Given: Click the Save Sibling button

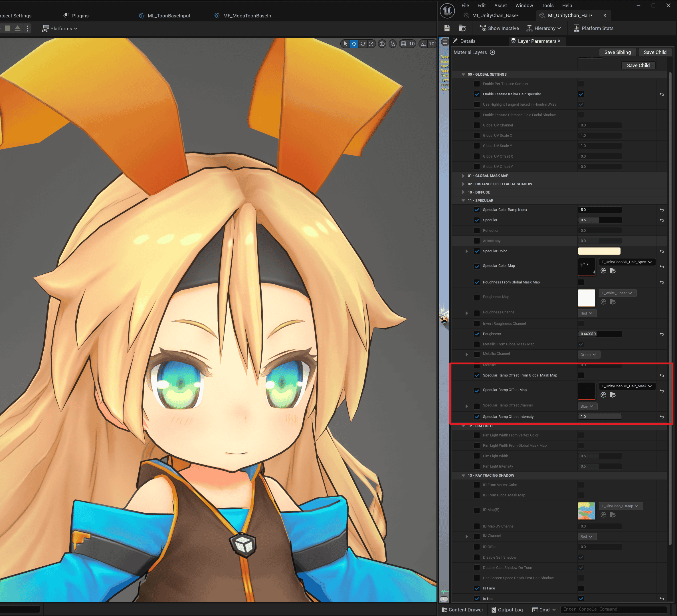Looking at the screenshot, I should (617, 52).
